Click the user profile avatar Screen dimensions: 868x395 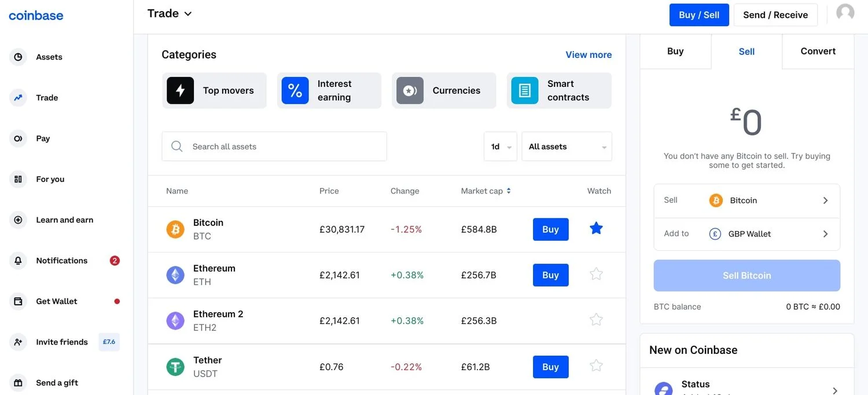click(845, 14)
